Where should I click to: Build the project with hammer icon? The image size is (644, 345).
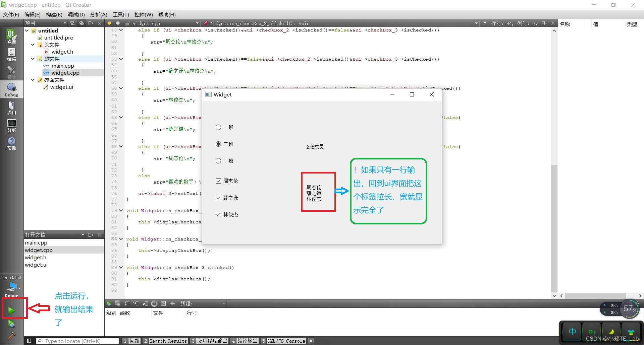click(x=11, y=335)
